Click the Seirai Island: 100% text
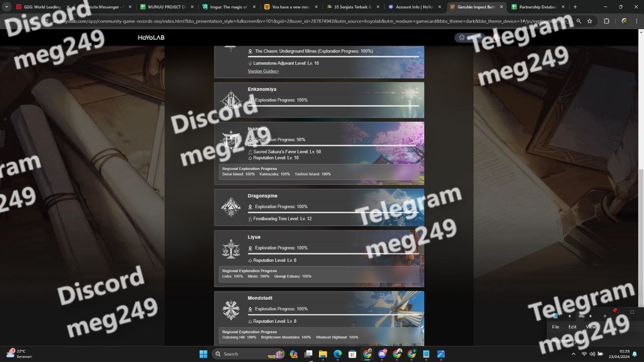 (x=238, y=174)
